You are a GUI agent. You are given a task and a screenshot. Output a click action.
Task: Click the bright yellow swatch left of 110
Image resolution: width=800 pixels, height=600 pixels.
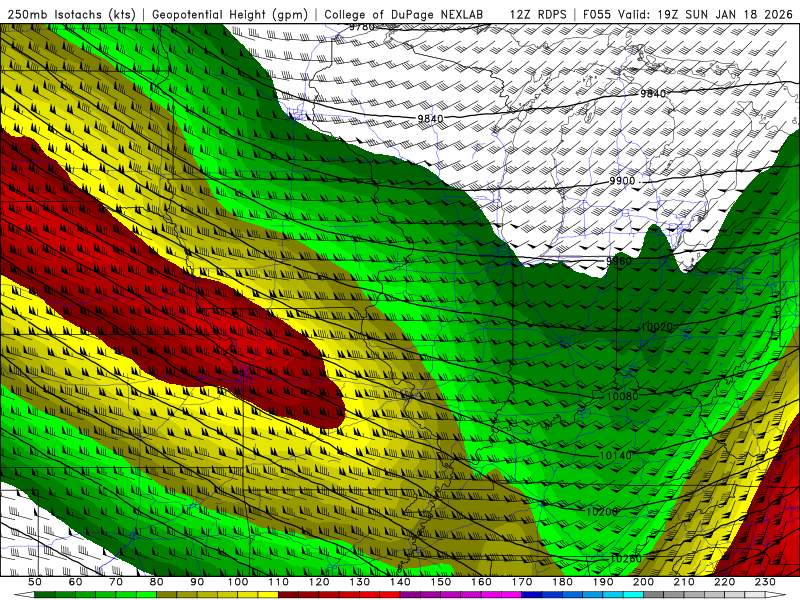click(x=268, y=595)
